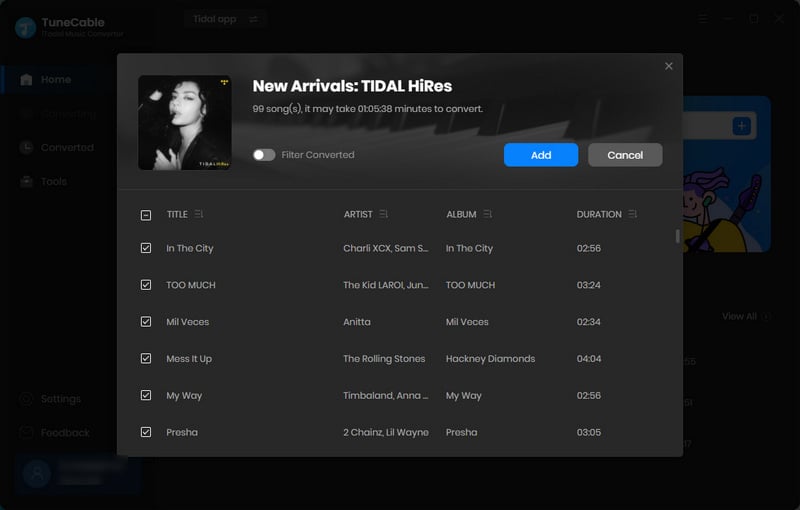Click the 03:24 duration value
Viewport: 800px width, 510px height.
[x=588, y=285]
